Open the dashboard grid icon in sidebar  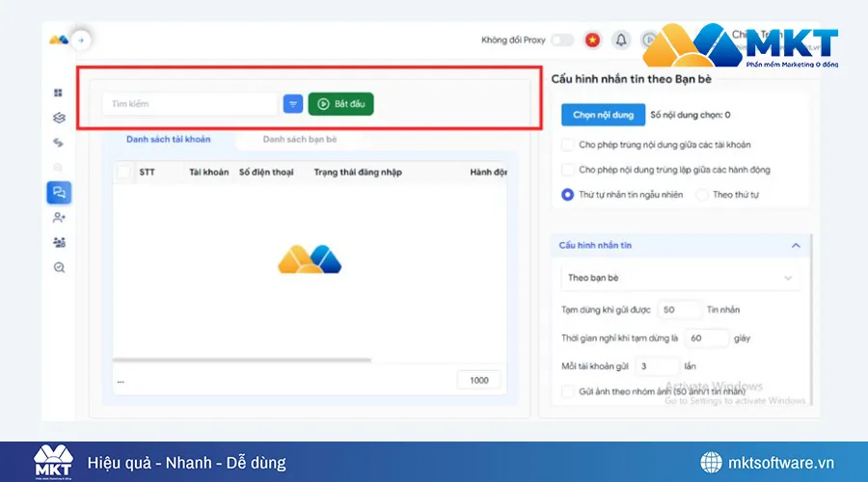[x=59, y=93]
